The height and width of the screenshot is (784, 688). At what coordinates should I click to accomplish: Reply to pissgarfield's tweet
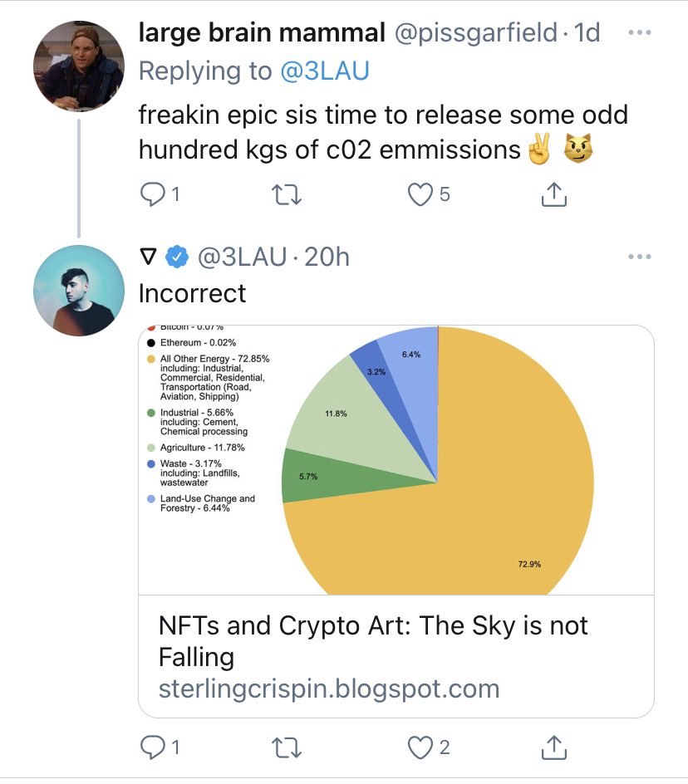(151, 194)
